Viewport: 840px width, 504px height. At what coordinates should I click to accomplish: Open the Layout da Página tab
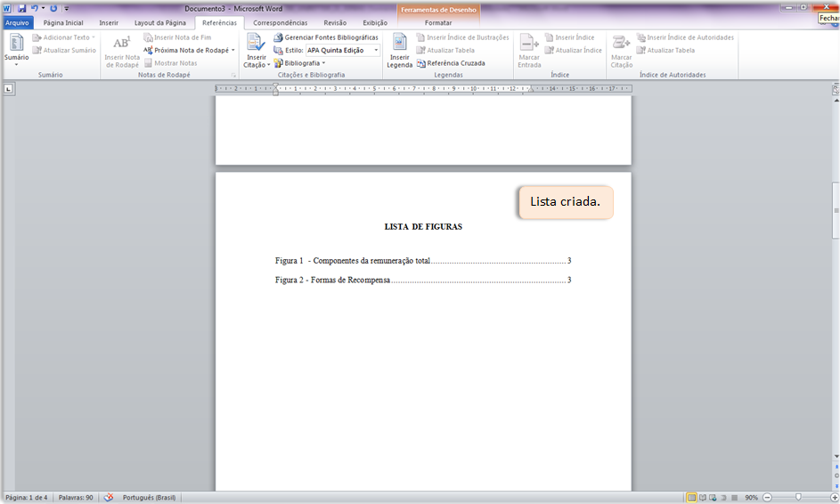160,23
